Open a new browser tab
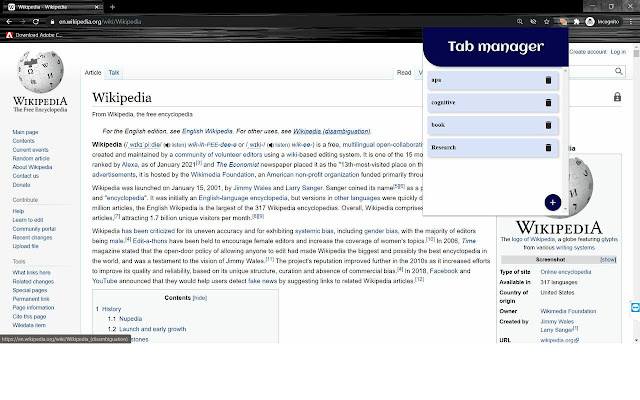The image size is (640, 400). point(112,7)
